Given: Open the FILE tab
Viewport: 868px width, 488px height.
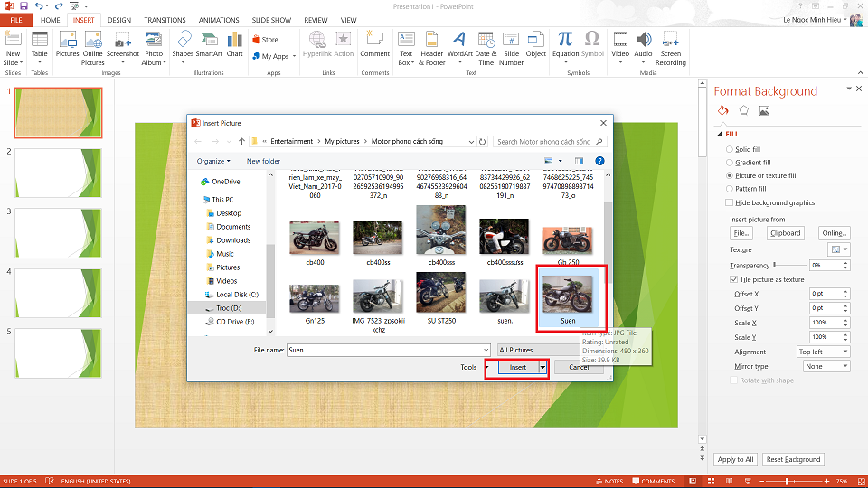Looking at the screenshot, I should (x=16, y=20).
